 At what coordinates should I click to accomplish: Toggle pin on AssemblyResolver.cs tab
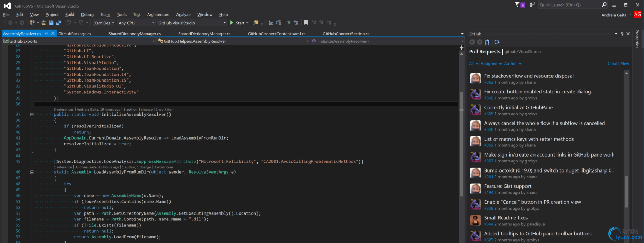click(x=46, y=34)
